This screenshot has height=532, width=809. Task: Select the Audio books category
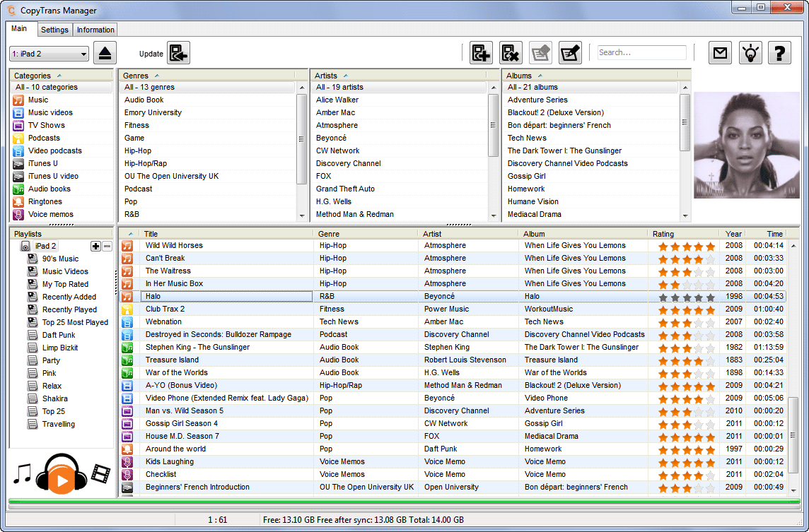tap(62, 189)
